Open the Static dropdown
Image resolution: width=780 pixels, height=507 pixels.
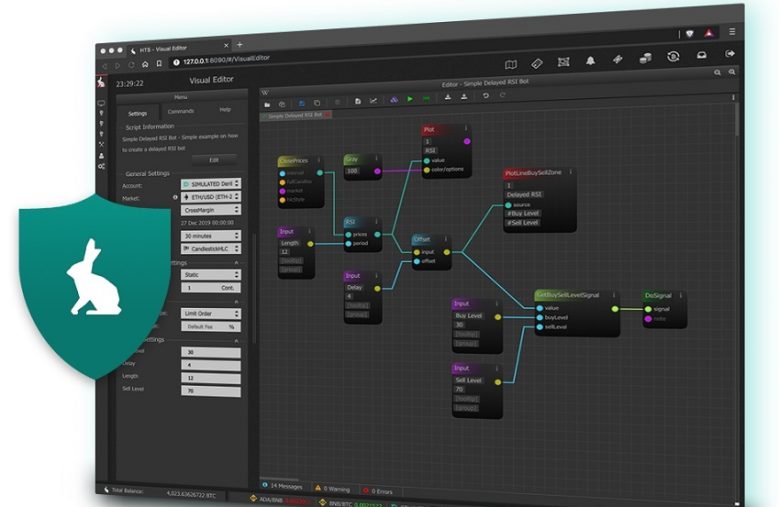coord(211,275)
